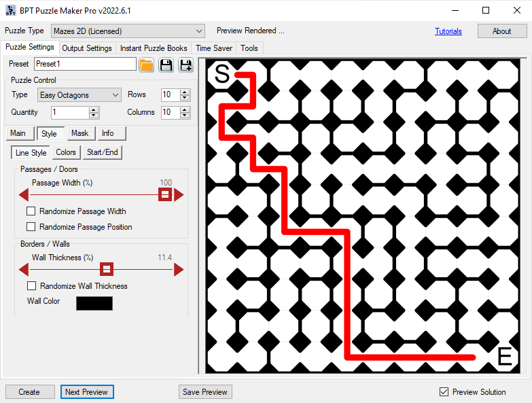Open the Instant Puzzle Books tab

154,48
